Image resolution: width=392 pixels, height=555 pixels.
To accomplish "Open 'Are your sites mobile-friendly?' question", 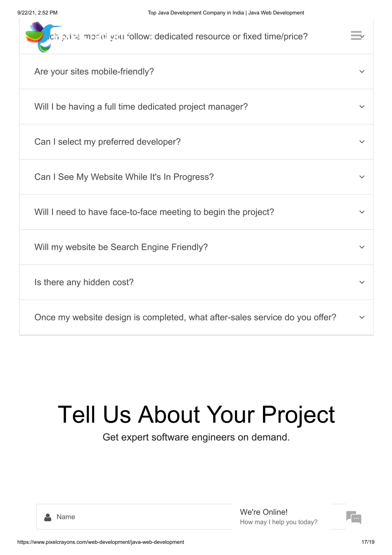I will click(196, 72).
